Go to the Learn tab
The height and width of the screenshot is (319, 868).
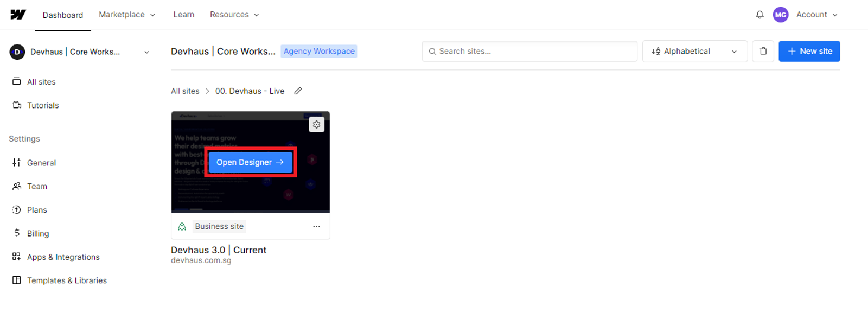pyautogui.click(x=184, y=15)
